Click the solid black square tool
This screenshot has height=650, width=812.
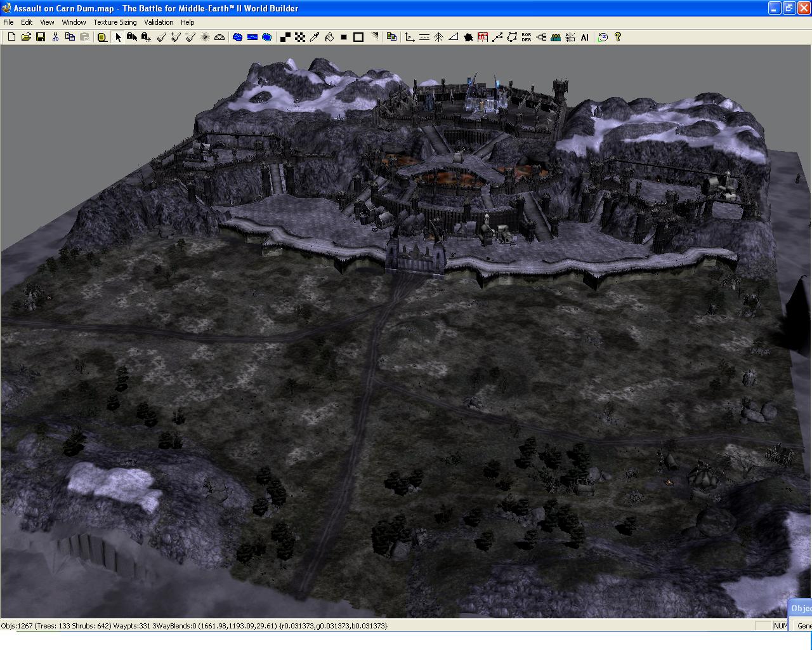pos(343,37)
